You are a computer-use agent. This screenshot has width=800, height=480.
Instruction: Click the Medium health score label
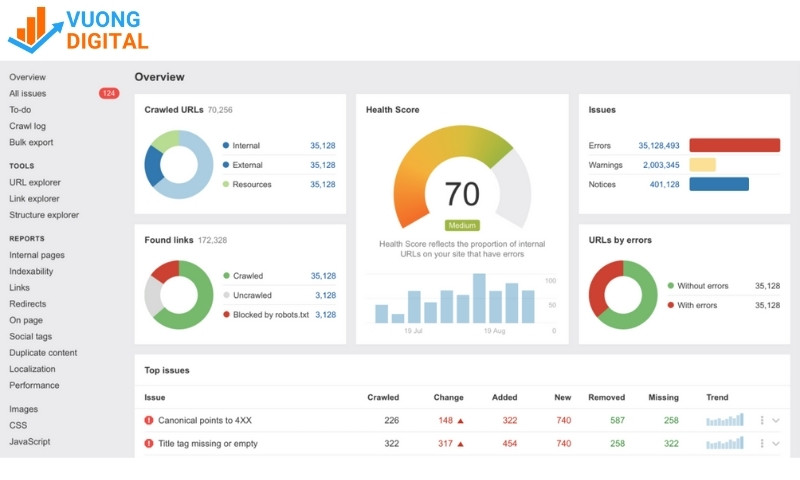[462, 225]
